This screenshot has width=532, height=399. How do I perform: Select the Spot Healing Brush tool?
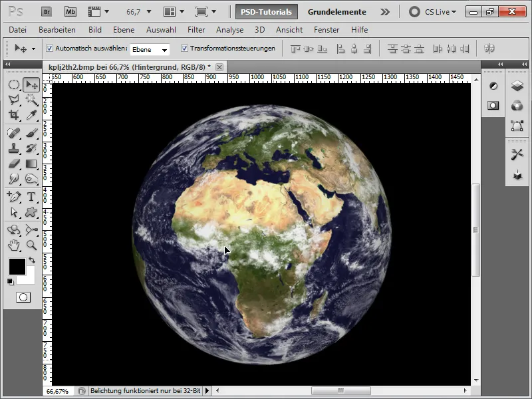point(14,132)
